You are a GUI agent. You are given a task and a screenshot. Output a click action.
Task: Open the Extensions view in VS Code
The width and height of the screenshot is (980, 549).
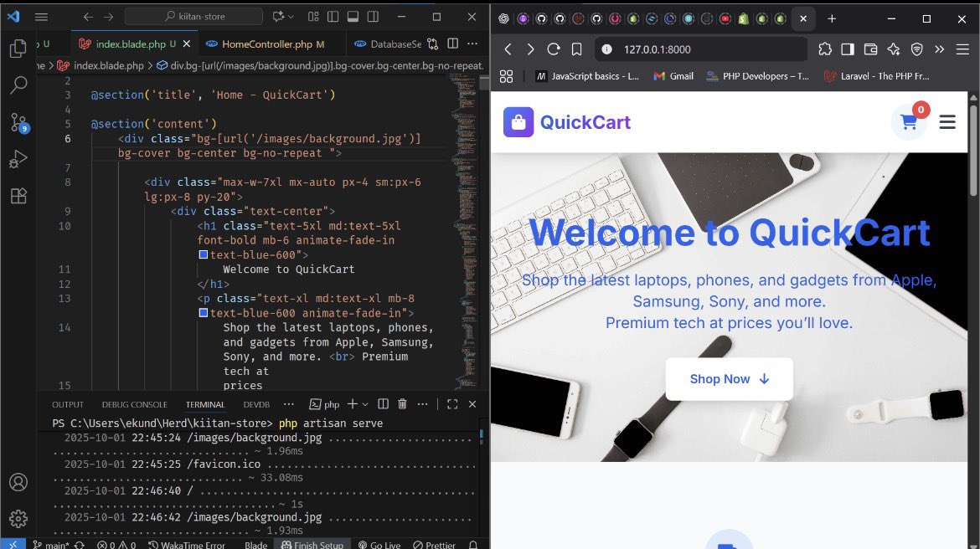pos(18,196)
